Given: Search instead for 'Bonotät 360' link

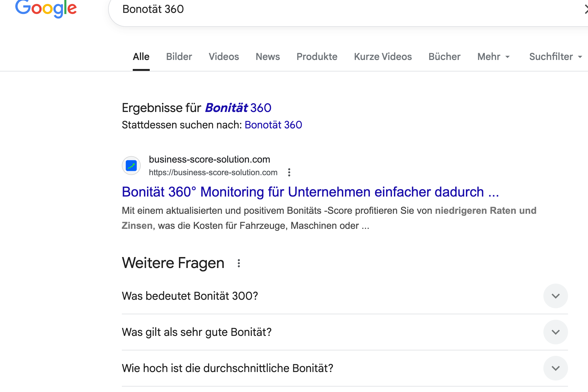Looking at the screenshot, I should [x=273, y=125].
